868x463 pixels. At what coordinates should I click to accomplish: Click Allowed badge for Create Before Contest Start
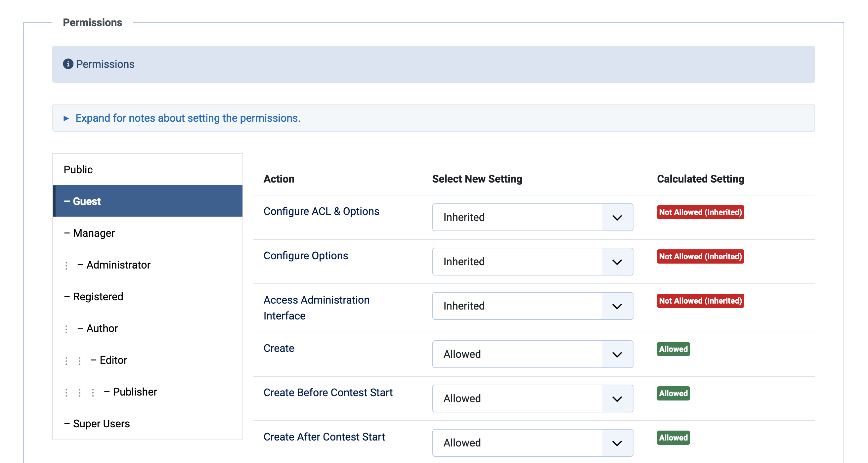(x=673, y=394)
